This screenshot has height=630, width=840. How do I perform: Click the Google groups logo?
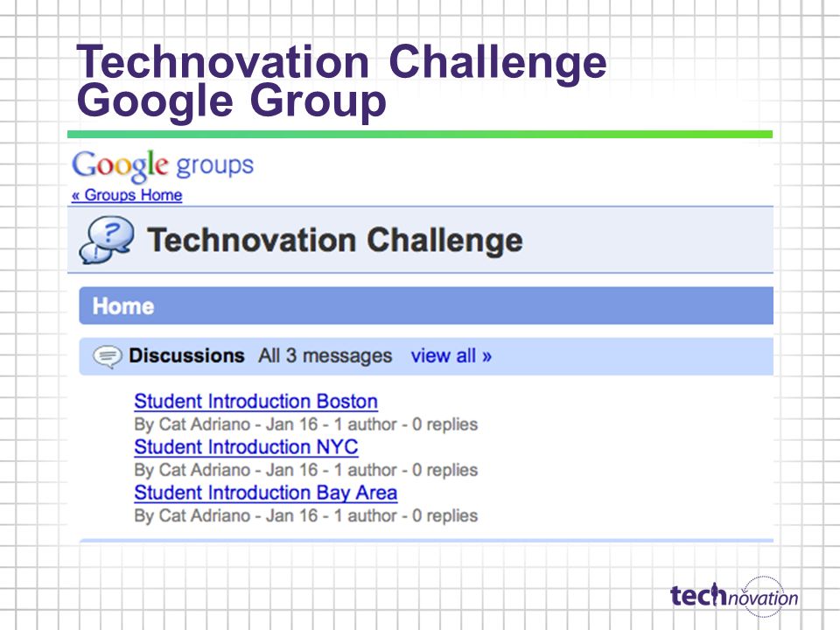[163, 166]
